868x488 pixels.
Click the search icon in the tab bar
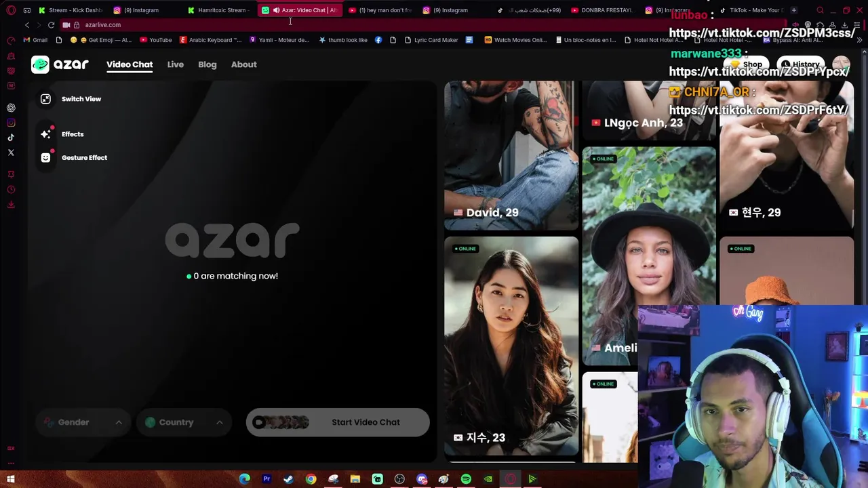821,10
